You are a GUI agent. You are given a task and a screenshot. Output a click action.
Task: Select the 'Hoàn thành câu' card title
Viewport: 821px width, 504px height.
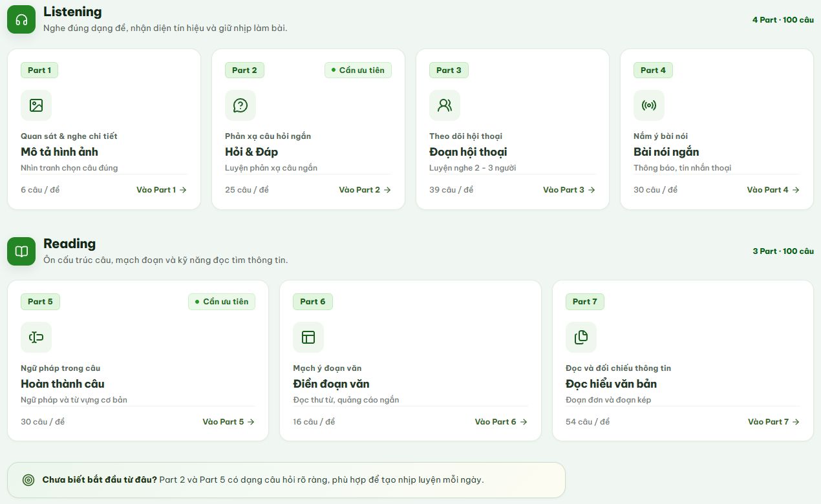pyautogui.click(x=63, y=384)
